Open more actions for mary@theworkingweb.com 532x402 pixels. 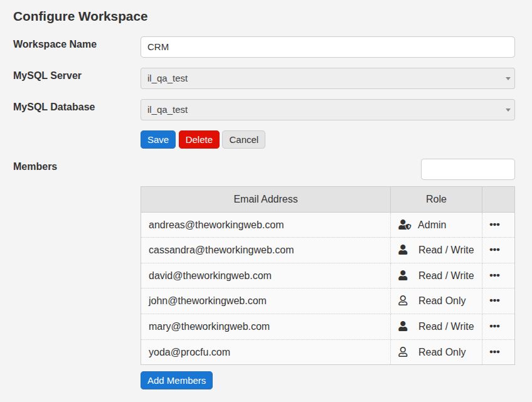[494, 326]
